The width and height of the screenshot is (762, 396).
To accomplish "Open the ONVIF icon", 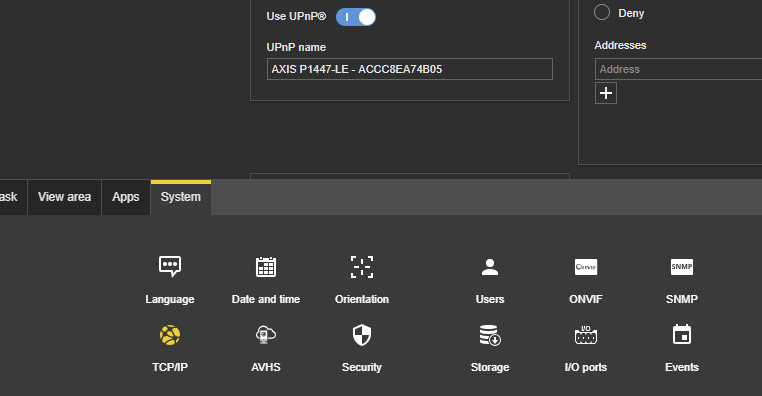I will click(x=586, y=267).
